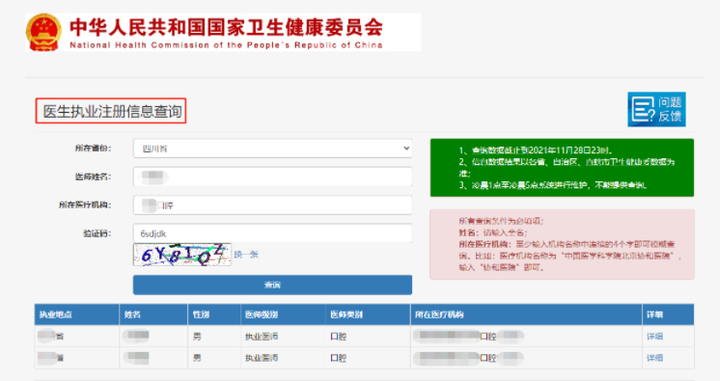Click the province dropdown chevron arrow
The height and width of the screenshot is (381, 720).
point(406,148)
